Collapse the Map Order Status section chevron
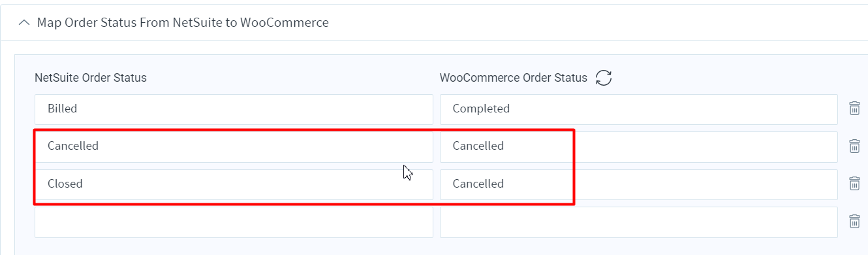 click(24, 23)
